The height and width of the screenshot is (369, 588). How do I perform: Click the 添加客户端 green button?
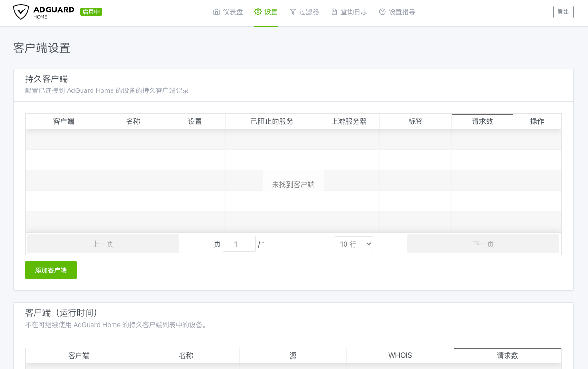click(x=51, y=270)
